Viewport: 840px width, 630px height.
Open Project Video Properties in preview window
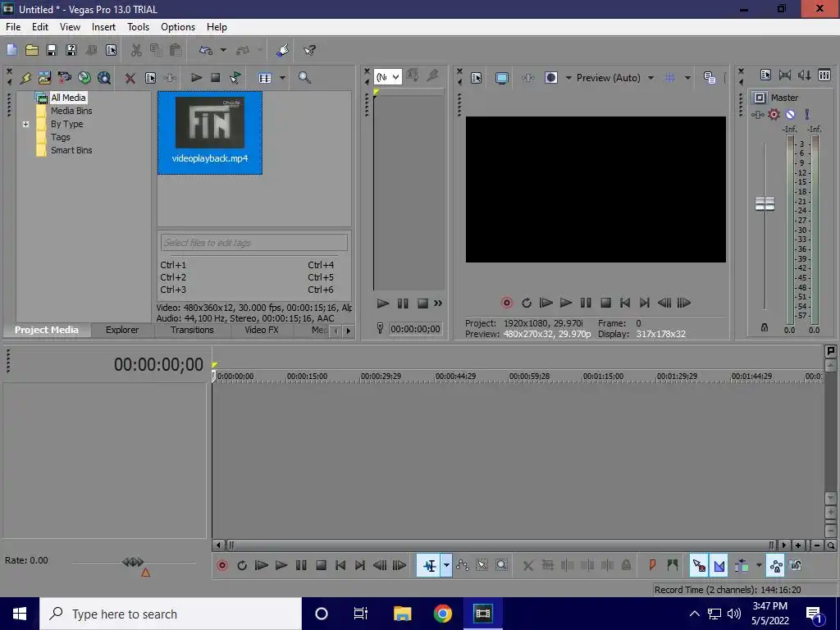point(477,78)
